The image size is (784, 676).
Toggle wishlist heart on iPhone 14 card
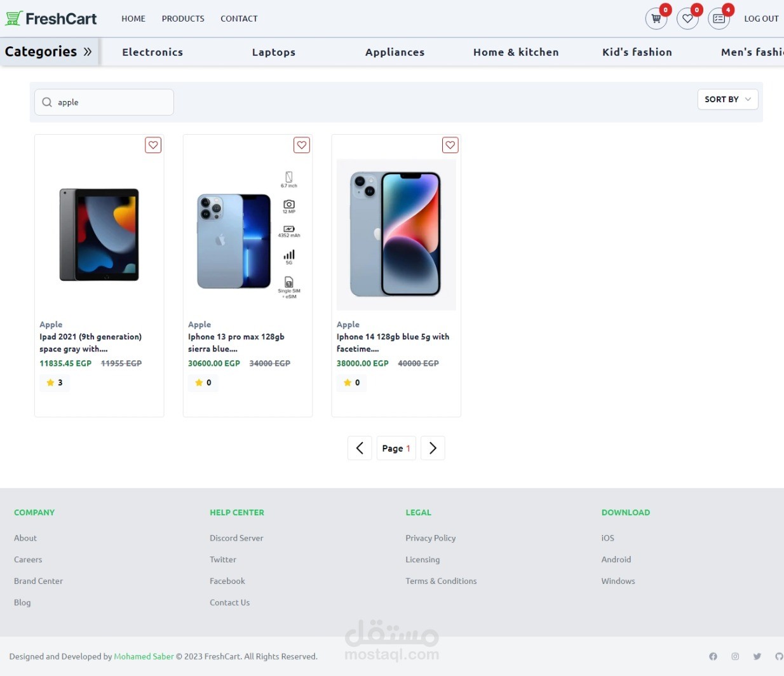click(x=450, y=145)
